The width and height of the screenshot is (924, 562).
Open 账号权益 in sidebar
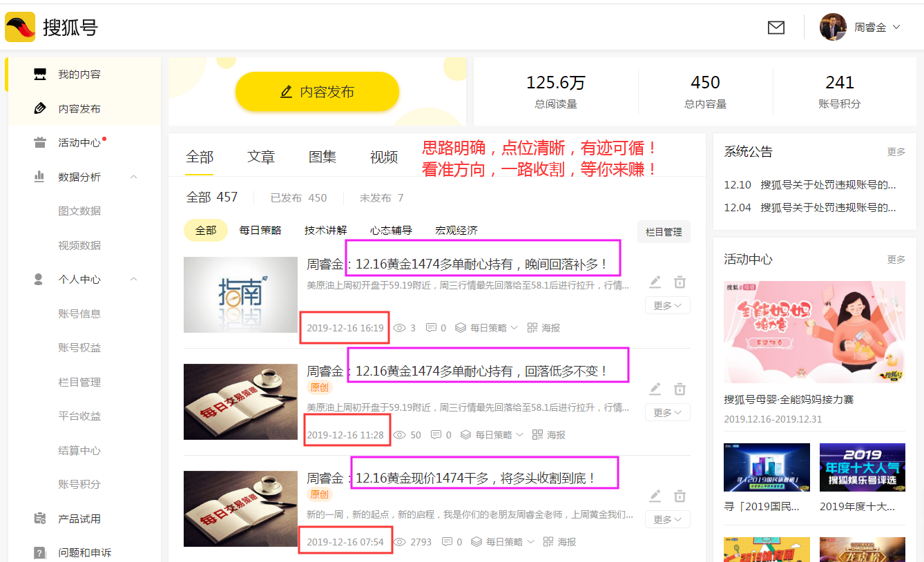(x=79, y=347)
